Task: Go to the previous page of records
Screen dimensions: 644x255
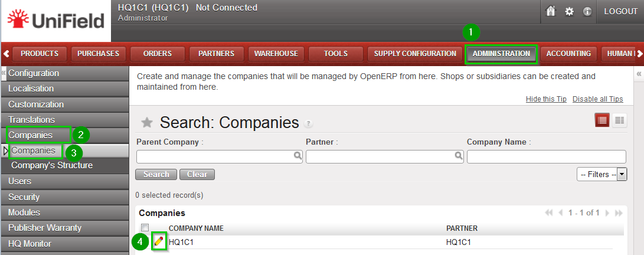Action: [561, 212]
